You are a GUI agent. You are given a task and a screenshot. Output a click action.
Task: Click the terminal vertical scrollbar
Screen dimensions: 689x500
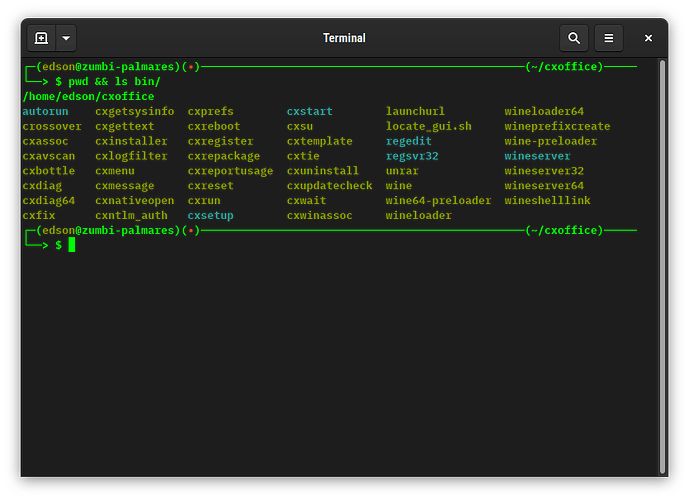tap(663, 267)
